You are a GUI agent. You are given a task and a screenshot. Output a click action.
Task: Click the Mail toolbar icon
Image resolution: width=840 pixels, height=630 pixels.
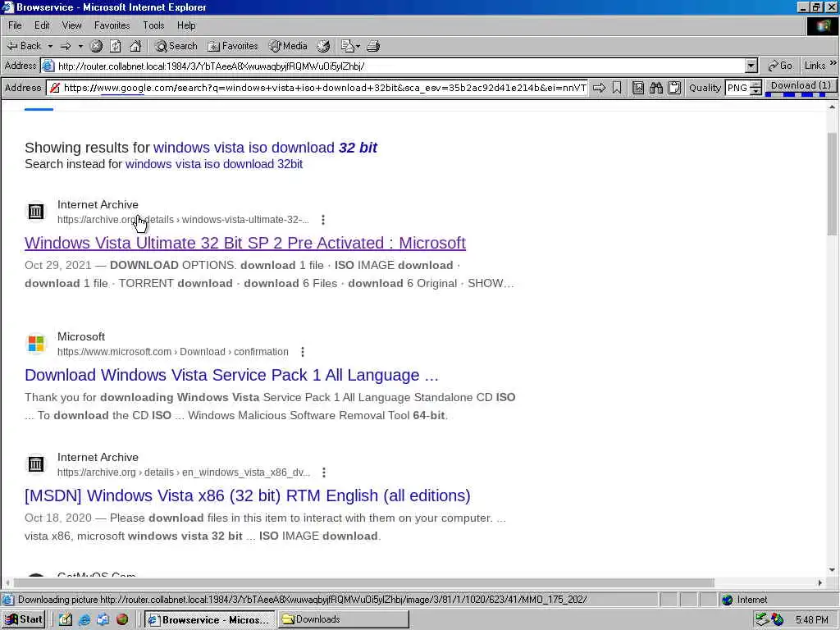click(x=347, y=46)
